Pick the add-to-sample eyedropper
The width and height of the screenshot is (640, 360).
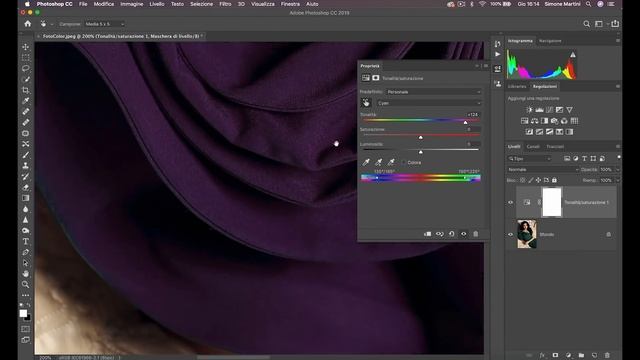pyautogui.click(x=378, y=162)
